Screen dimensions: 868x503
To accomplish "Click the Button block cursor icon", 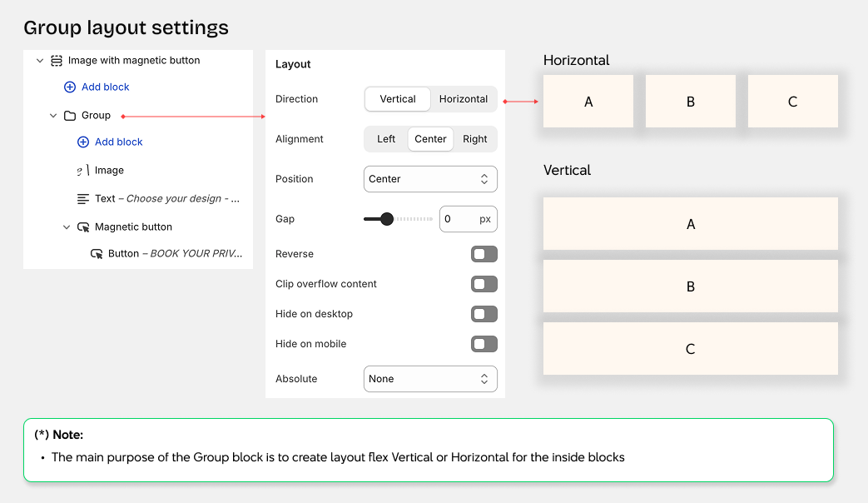I will point(97,253).
